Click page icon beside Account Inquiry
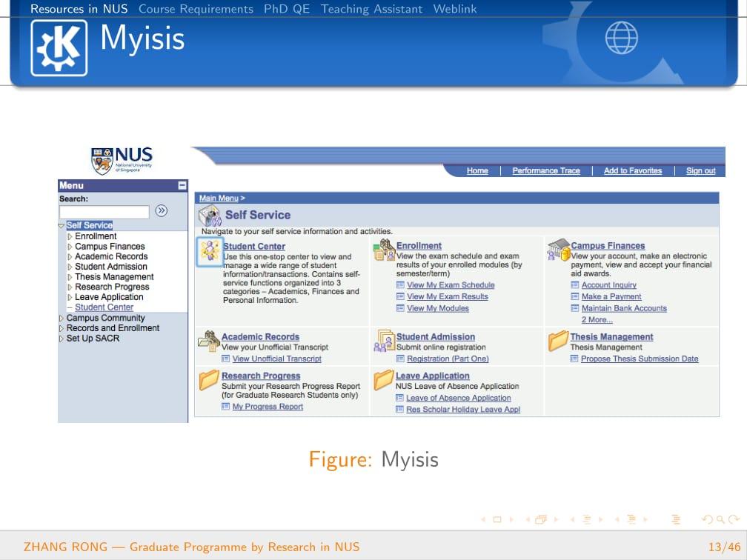Screen dimensions: 747x560 (574, 284)
